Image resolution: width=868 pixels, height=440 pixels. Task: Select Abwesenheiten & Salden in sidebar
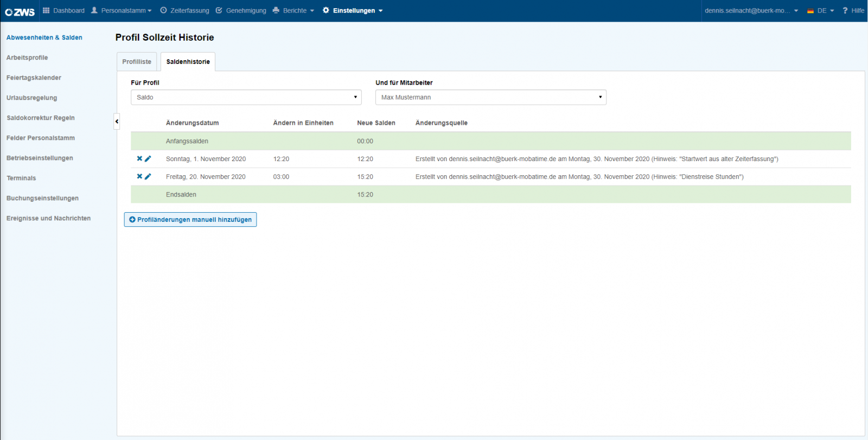(44, 37)
